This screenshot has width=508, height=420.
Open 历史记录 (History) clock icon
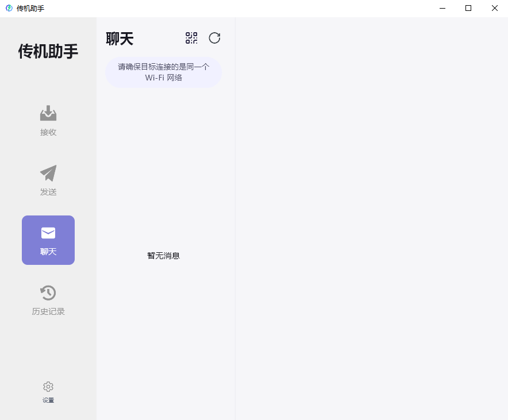tap(48, 292)
